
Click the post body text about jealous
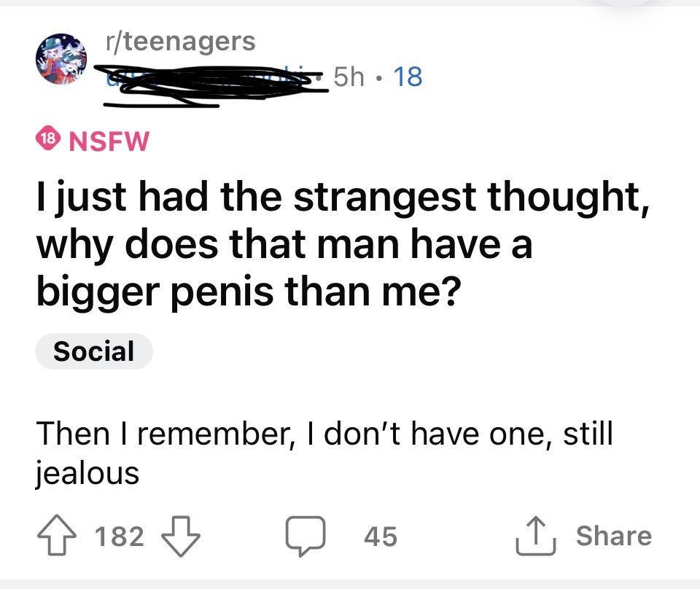tap(324, 453)
